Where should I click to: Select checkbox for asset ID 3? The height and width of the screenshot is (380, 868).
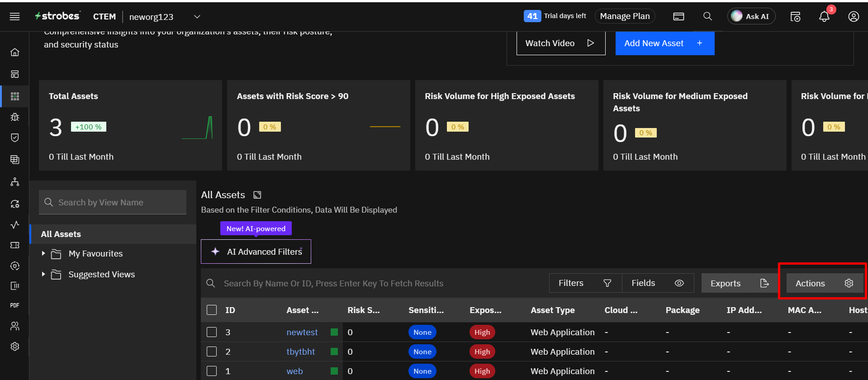tap(212, 332)
